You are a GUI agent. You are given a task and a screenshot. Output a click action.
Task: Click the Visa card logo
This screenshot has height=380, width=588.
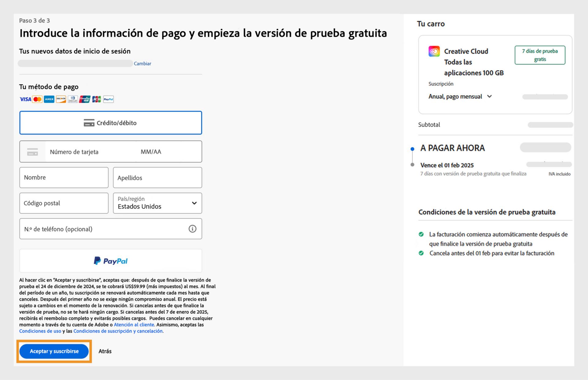[x=25, y=99]
